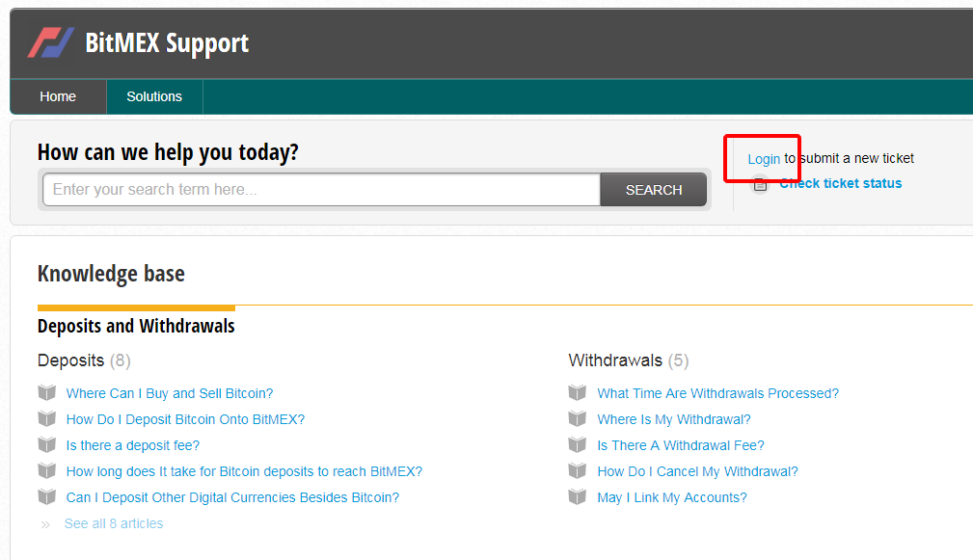
Task: Open 'How Do I Cancel My Withdrawal?' article
Action: 697,471
